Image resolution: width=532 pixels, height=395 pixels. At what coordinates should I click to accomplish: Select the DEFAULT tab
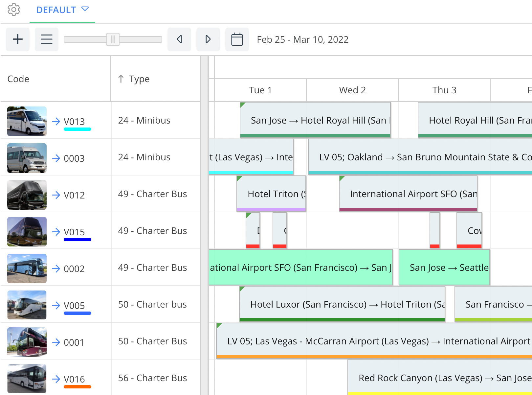pos(62,10)
